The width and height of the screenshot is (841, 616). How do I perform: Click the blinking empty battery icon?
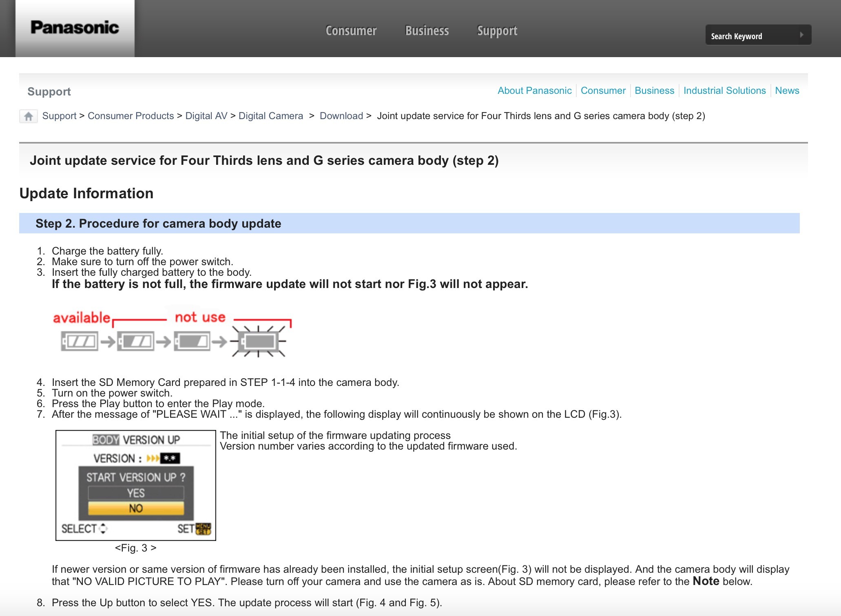(x=259, y=341)
